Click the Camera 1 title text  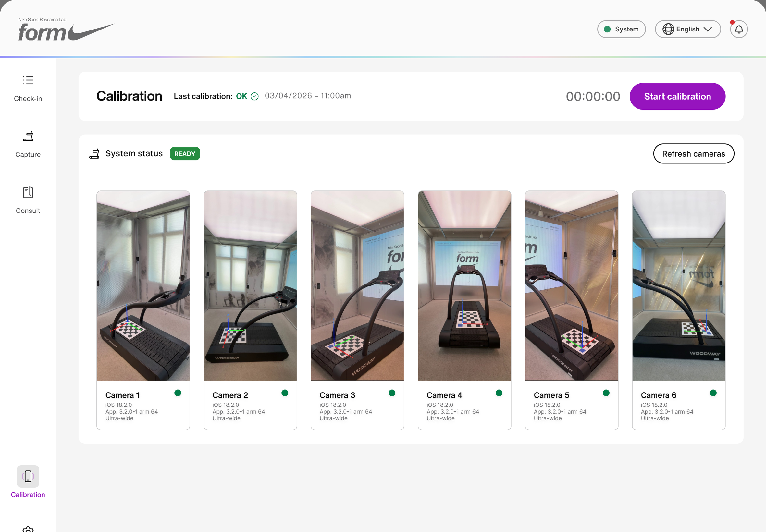pyautogui.click(x=122, y=395)
